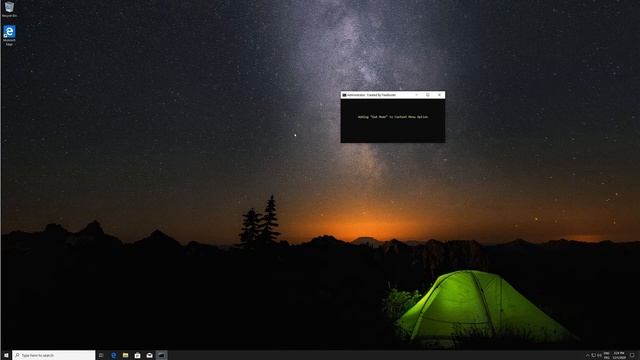Image resolution: width=640 pixels, height=360 pixels.
Task: Maximize the Administrator command prompt window
Action: pyautogui.click(x=428, y=95)
